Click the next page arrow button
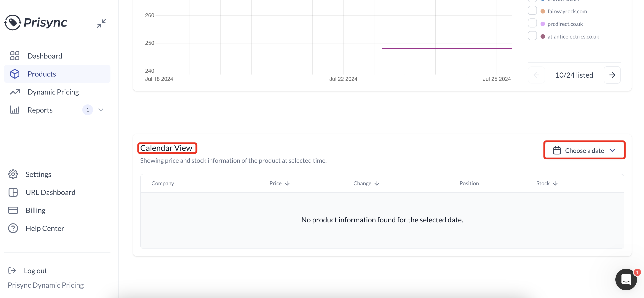This screenshot has height=298, width=644. click(612, 75)
